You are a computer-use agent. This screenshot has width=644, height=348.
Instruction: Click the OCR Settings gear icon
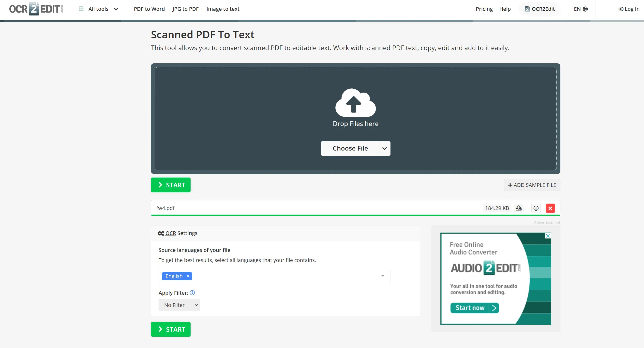(x=161, y=233)
